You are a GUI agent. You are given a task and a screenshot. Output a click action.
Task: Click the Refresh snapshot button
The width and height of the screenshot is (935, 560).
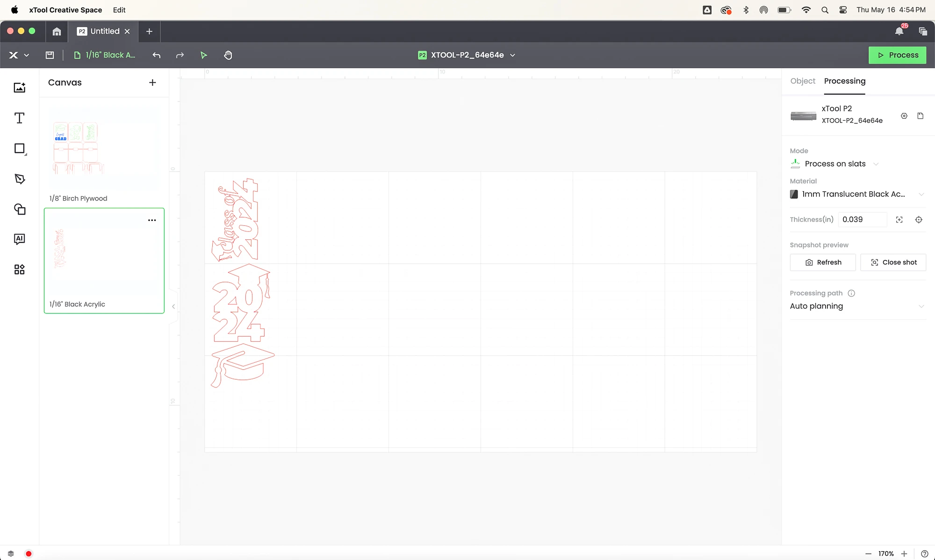point(823,262)
